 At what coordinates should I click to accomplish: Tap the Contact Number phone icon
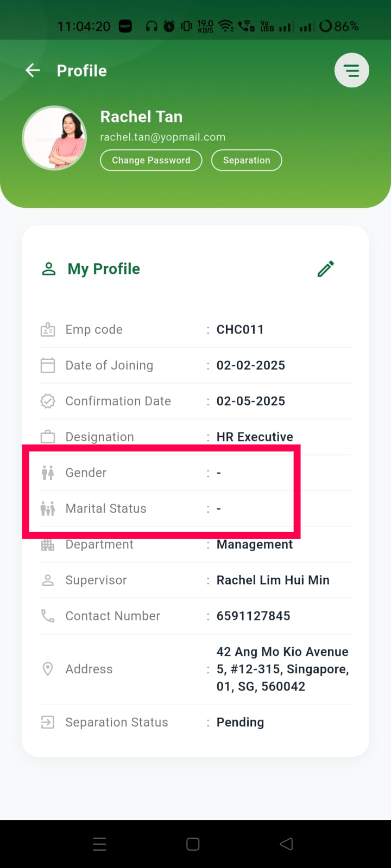click(x=48, y=616)
